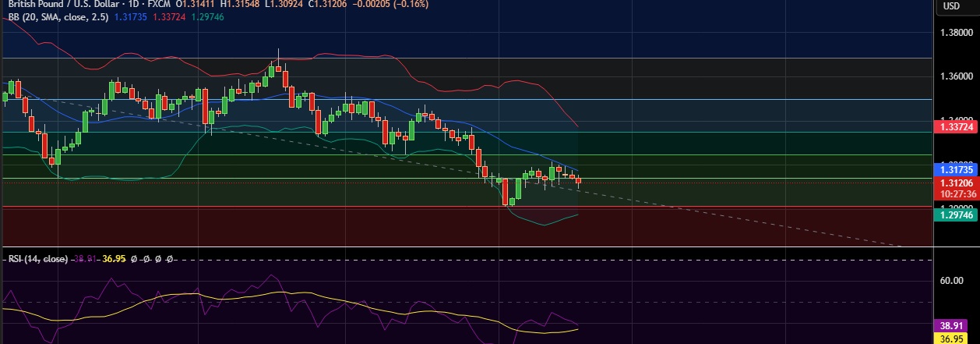The image size is (980, 344).
Task: Select the red horizontal support line near 1.30000
Action: coord(466,207)
